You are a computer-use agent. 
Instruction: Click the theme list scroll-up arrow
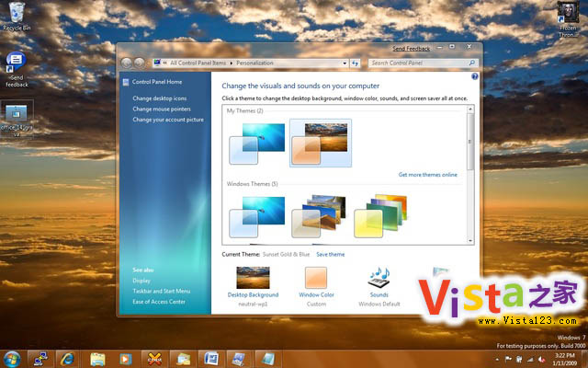470,109
